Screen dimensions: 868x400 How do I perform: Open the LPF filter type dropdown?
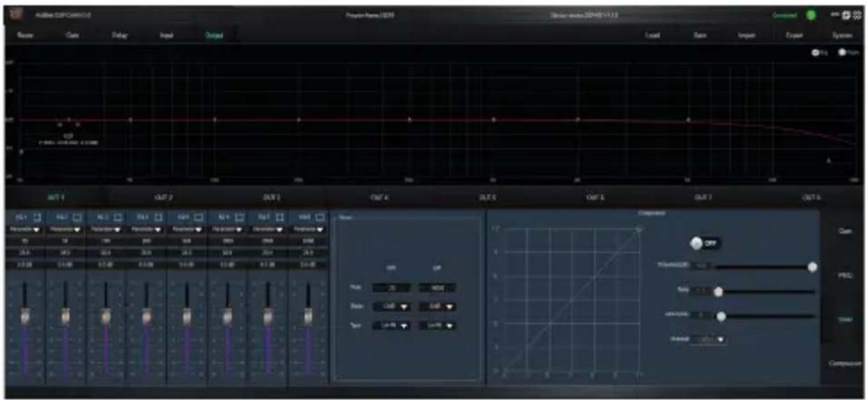436,326
